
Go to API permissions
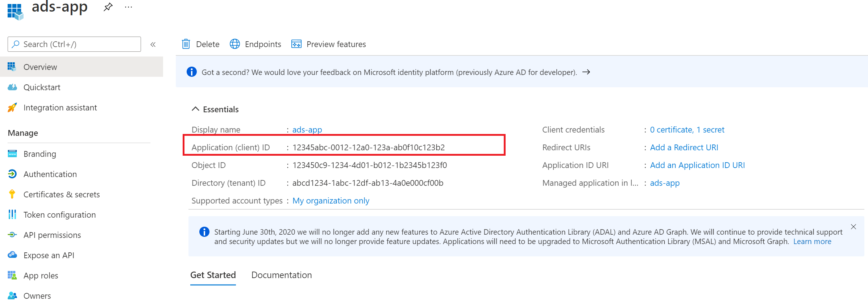(52, 235)
